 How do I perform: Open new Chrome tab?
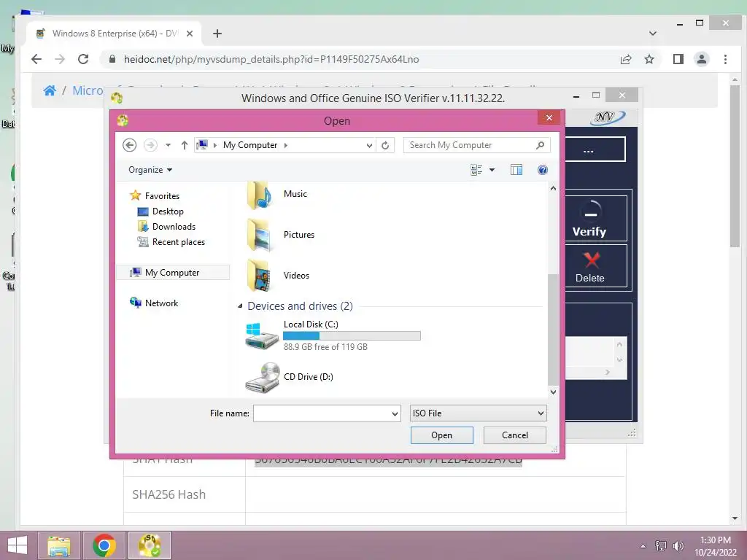217,34
